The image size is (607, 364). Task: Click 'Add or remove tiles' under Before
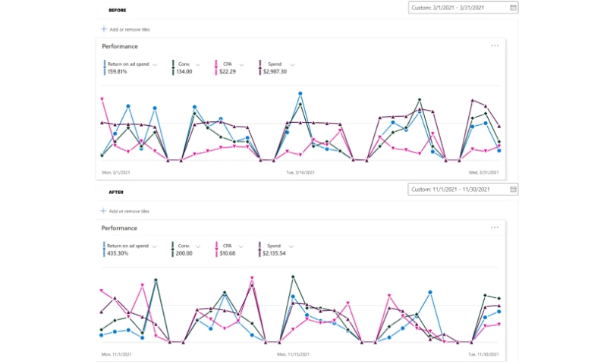[129, 29]
